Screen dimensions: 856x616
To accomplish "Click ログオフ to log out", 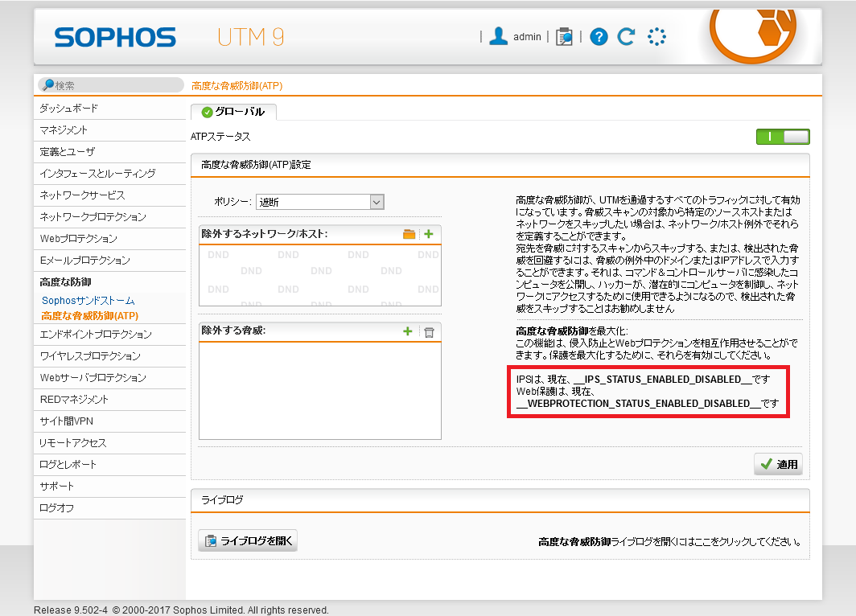I will pyautogui.click(x=109, y=508).
